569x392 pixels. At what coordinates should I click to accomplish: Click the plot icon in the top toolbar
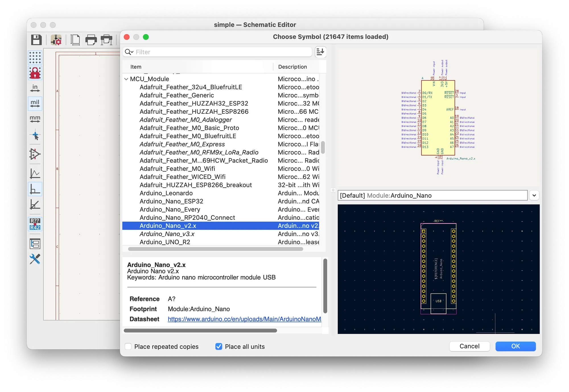[107, 40]
